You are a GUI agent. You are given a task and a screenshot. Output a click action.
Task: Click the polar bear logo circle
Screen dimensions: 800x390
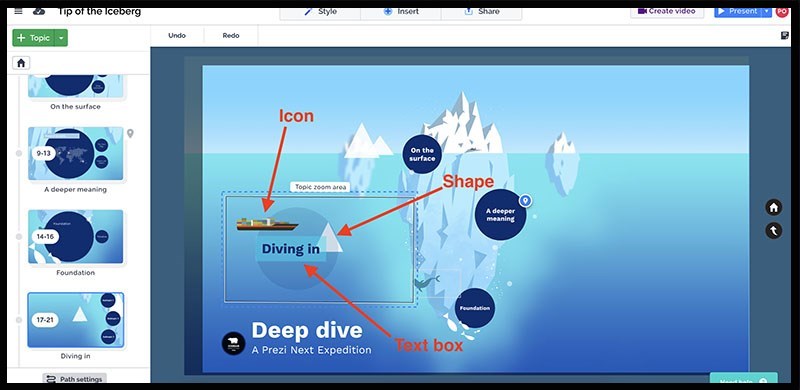[233, 343]
